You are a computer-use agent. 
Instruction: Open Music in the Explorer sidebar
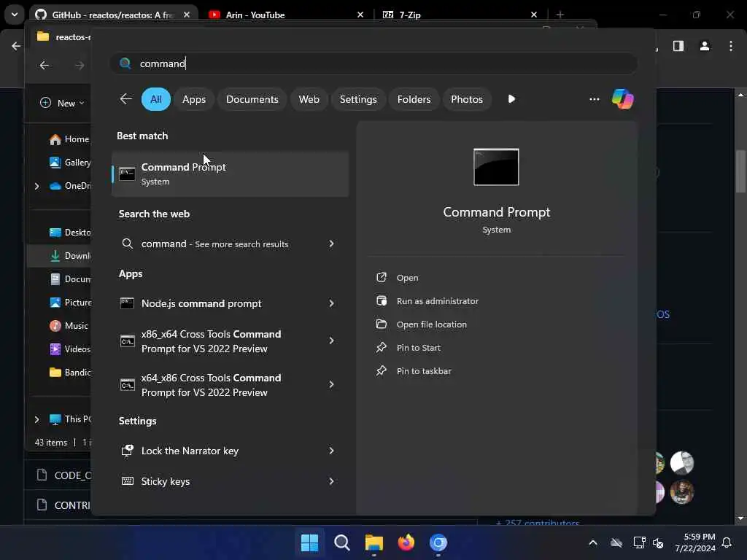coord(69,326)
